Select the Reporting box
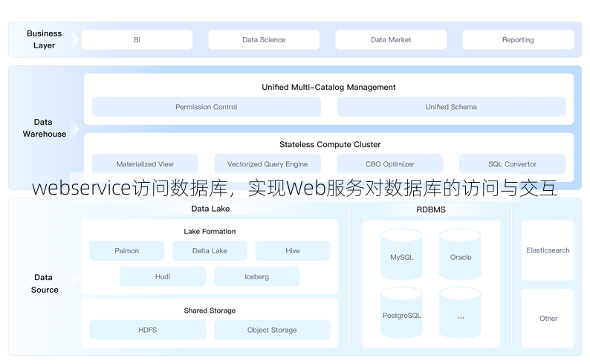 [518, 39]
